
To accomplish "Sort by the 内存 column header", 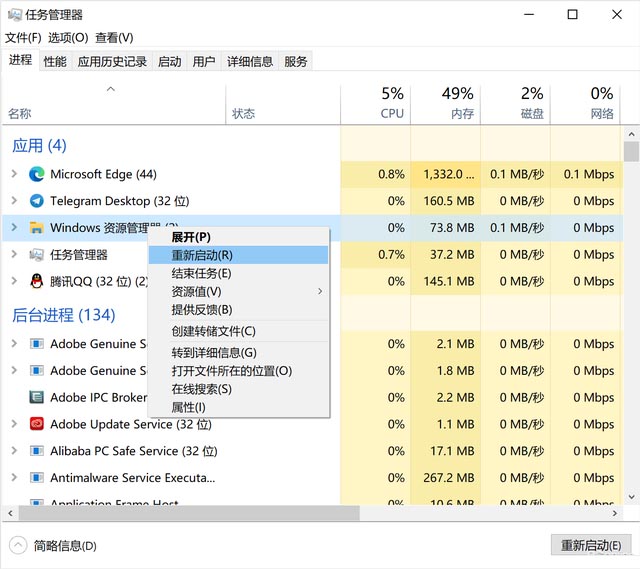I will pyautogui.click(x=445, y=104).
